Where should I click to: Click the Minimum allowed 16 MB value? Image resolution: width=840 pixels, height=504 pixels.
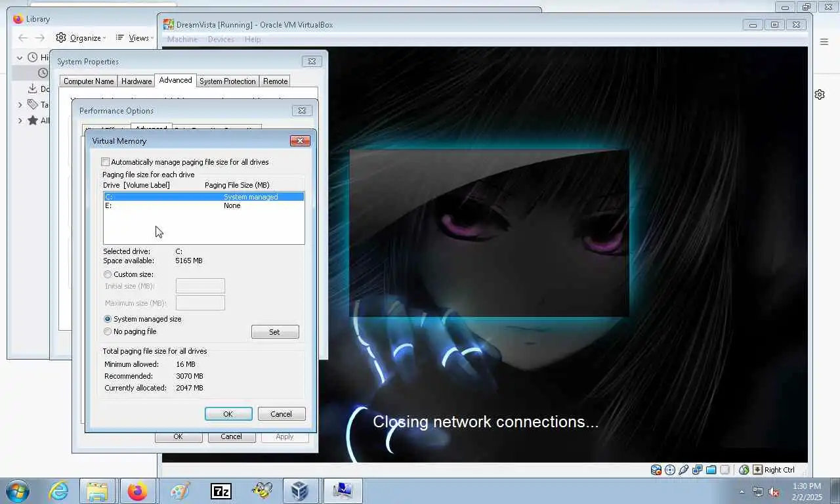click(186, 364)
